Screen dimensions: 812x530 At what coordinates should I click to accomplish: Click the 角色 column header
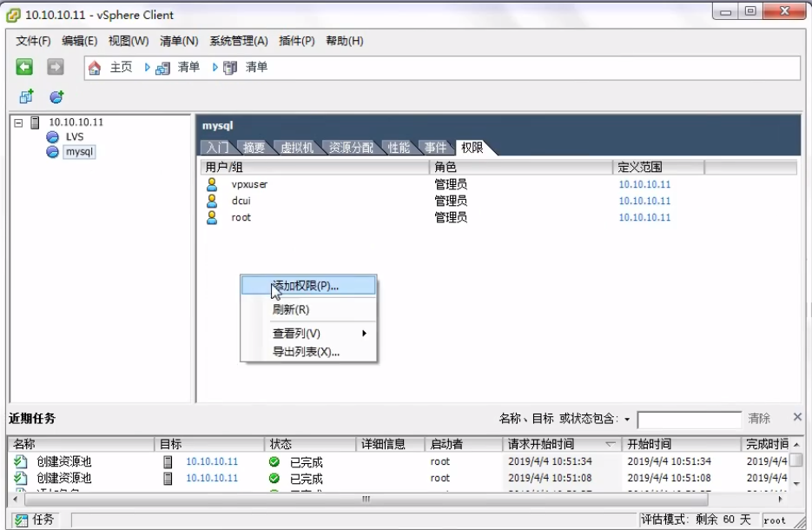coord(520,168)
